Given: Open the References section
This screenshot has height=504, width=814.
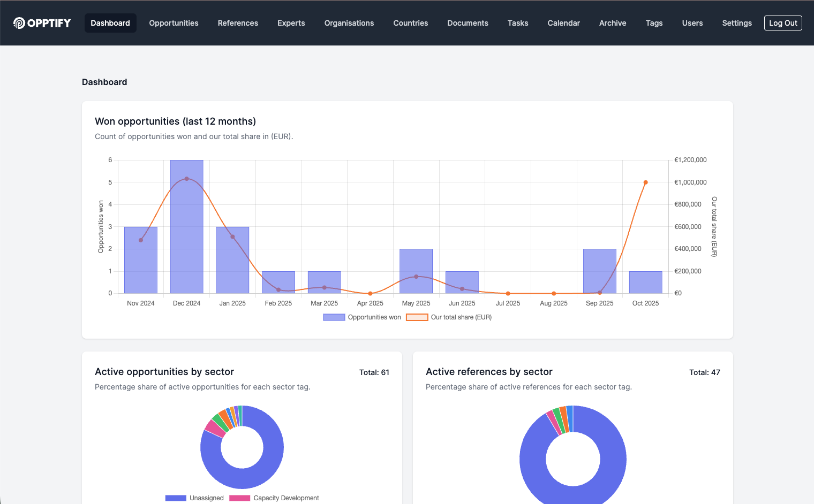Looking at the screenshot, I should click(x=238, y=22).
